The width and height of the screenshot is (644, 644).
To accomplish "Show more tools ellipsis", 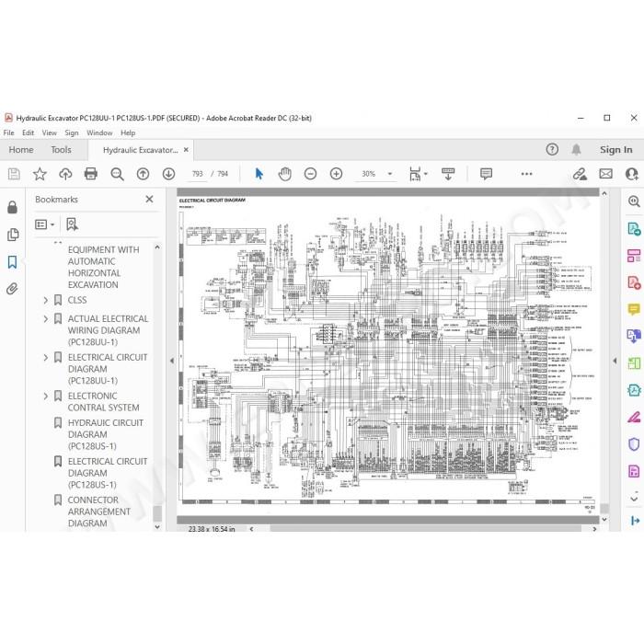I will point(526,174).
